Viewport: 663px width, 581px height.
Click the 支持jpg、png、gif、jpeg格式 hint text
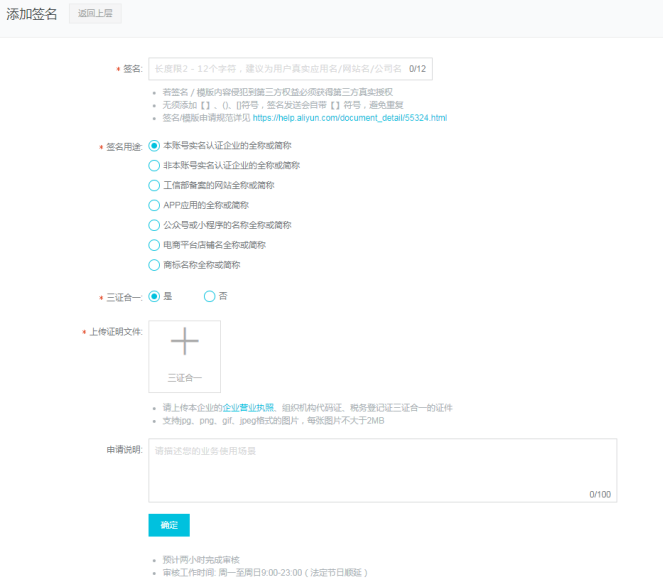pyautogui.click(x=273, y=421)
